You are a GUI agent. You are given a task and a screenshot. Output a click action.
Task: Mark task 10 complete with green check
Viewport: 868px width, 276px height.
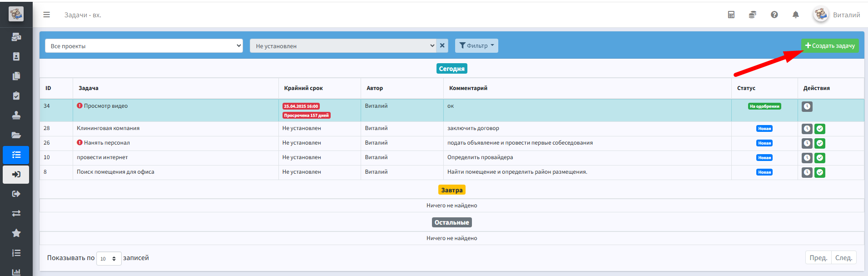pos(819,158)
